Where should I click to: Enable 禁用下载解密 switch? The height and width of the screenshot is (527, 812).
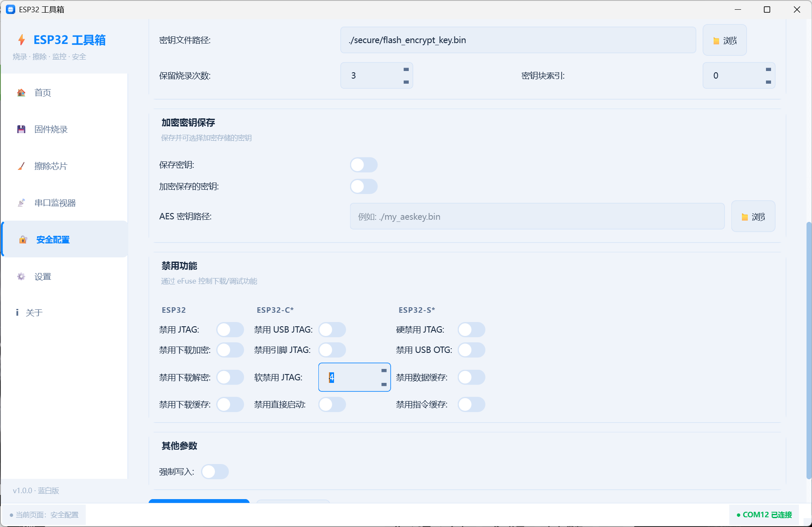pos(230,377)
